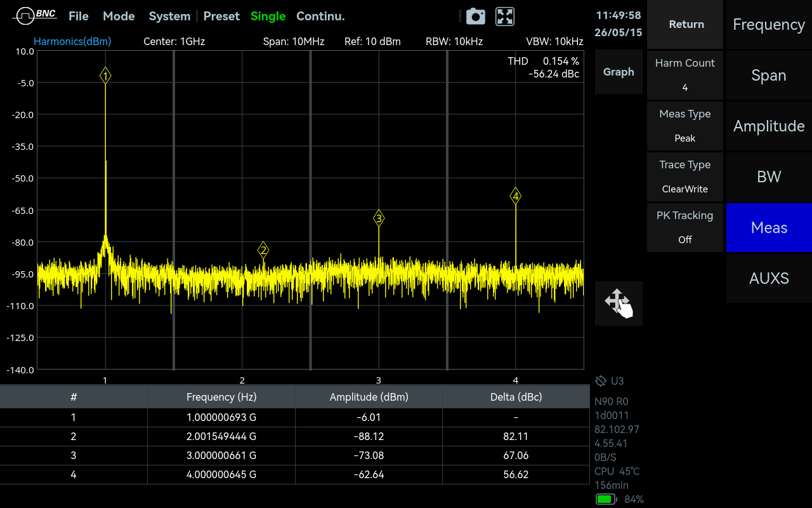
Task: Click the Graph button
Action: (619, 72)
